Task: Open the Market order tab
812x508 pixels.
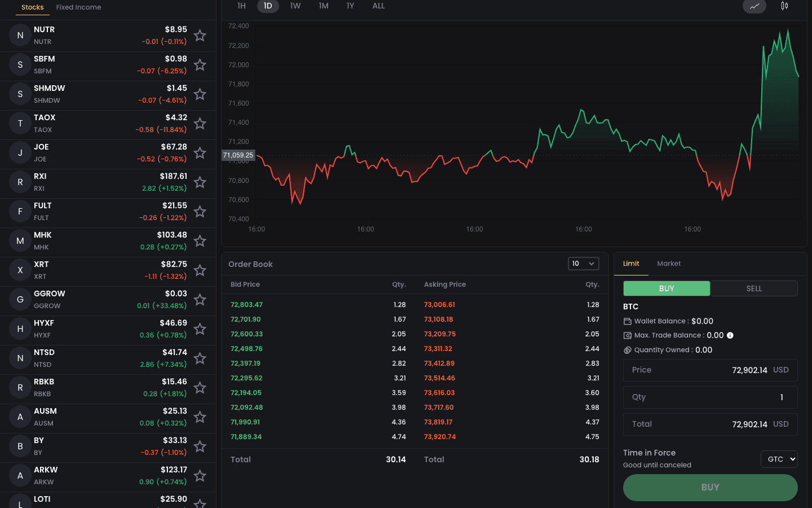Action: [669, 264]
